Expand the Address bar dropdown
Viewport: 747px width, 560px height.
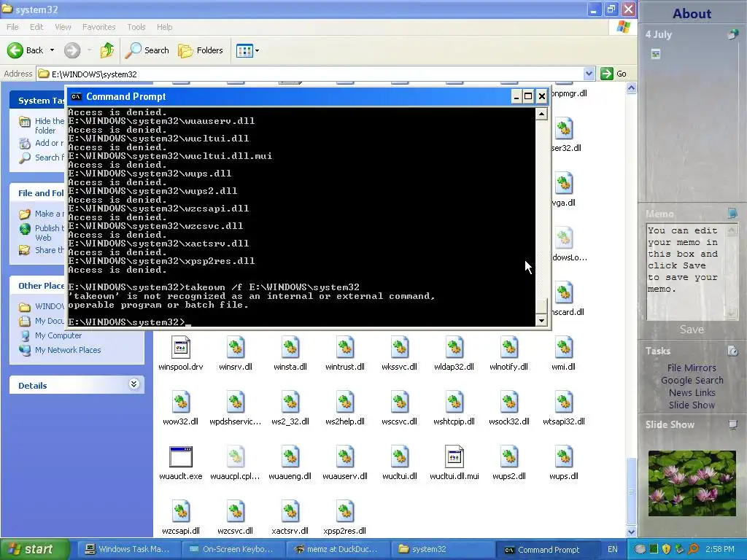point(589,74)
